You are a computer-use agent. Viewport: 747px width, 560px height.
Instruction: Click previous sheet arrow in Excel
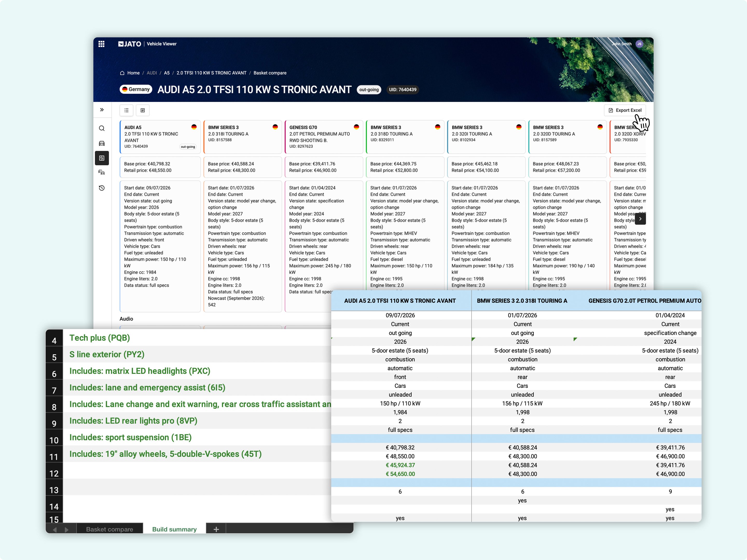pos(55,530)
